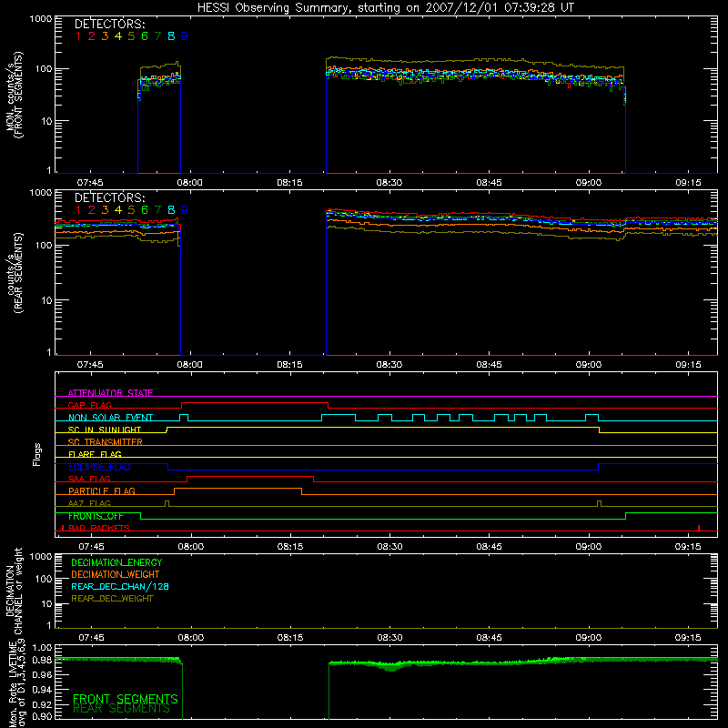The image size is (728, 728).
Task: Click the 100 y-axis value on rear segments plot
Action: (44, 245)
